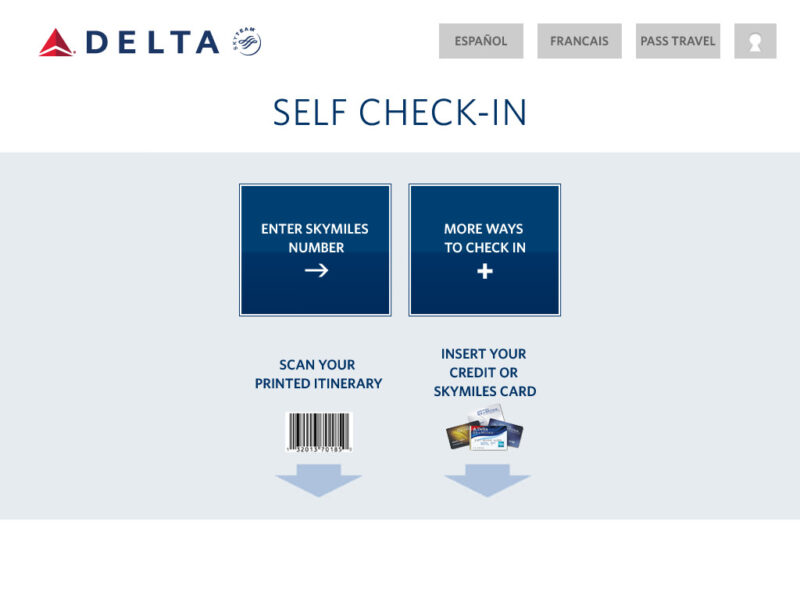Image resolution: width=800 pixels, height=600 pixels.
Task: Click the SkyTeam circular emblem
Action: (247, 41)
